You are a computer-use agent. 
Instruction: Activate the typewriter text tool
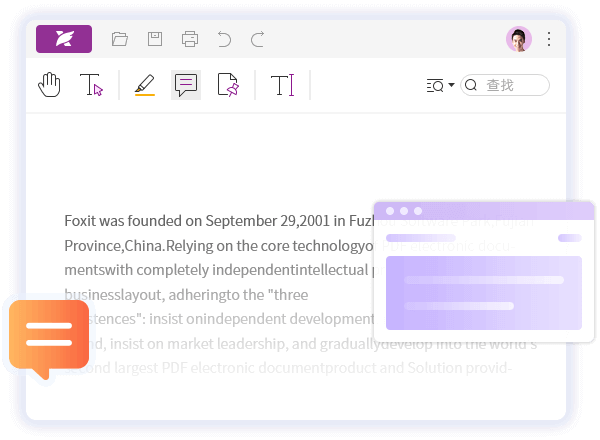pyautogui.click(x=282, y=85)
